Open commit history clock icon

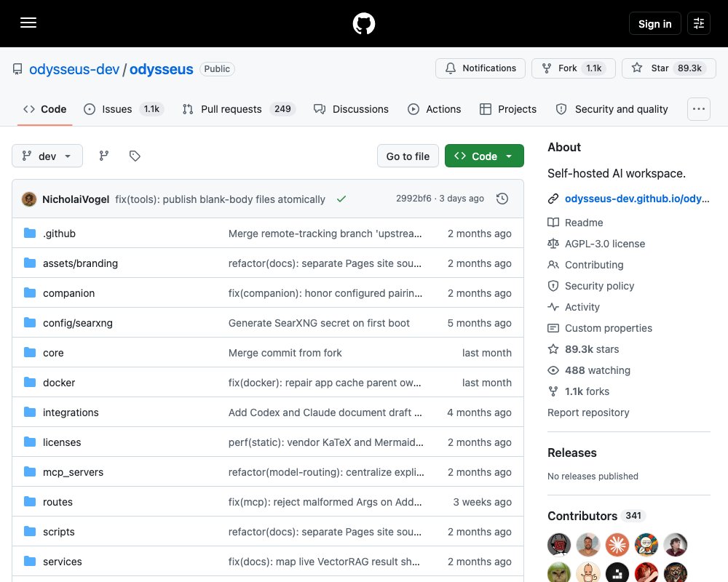[502, 199]
